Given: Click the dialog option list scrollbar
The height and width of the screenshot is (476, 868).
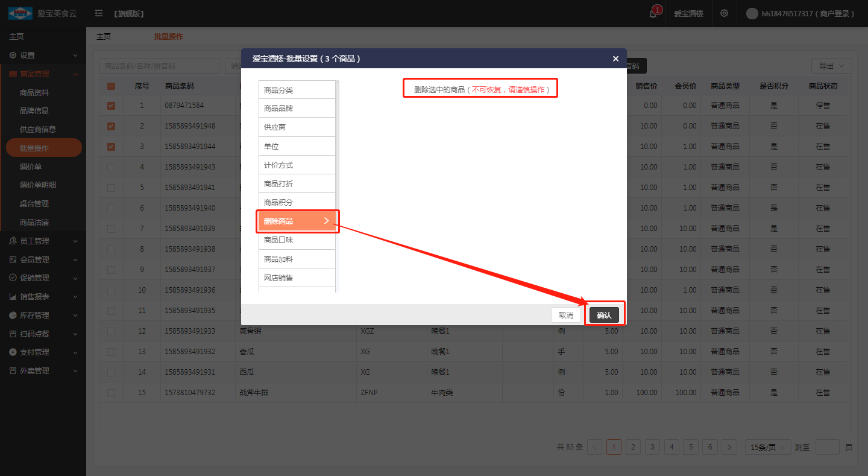Looking at the screenshot, I should coord(338,181).
